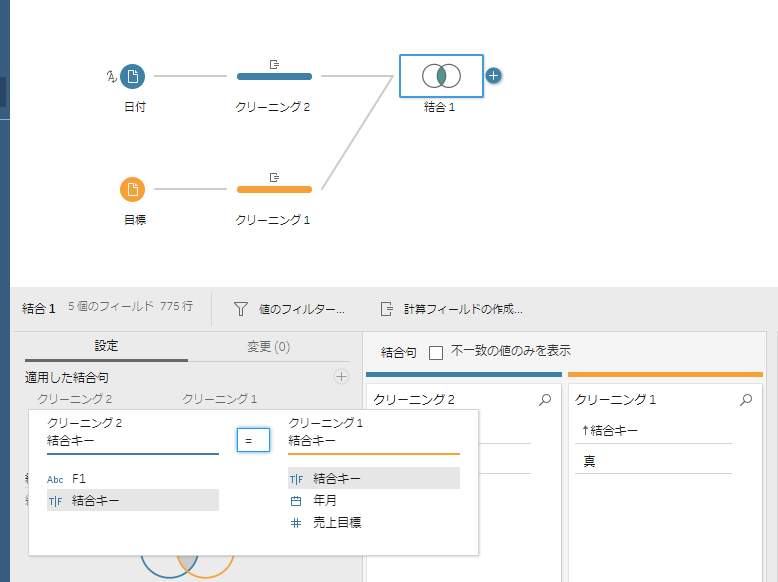The width and height of the screenshot is (778, 582).
Task: Choose 売上目標 field from クリーニング 1 list
Action: [333, 522]
